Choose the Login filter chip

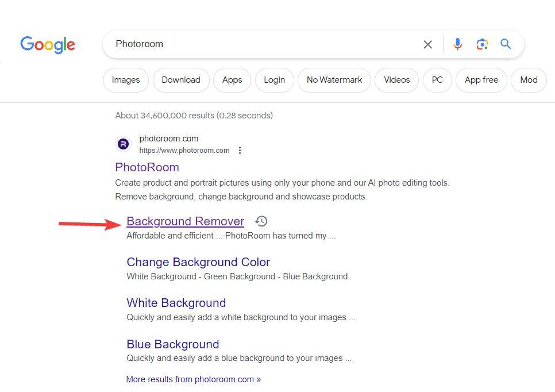coord(274,80)
